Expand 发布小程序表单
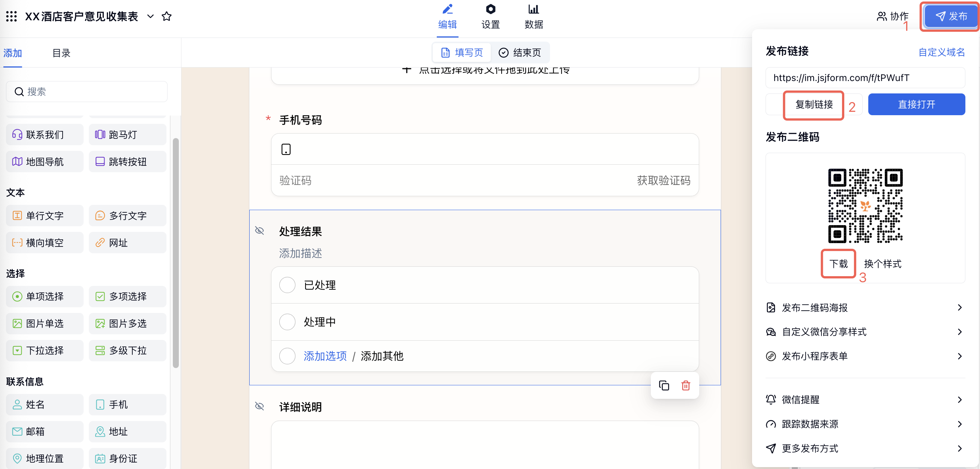The height and width of the screenshot is (469, 980). (865, 356)
